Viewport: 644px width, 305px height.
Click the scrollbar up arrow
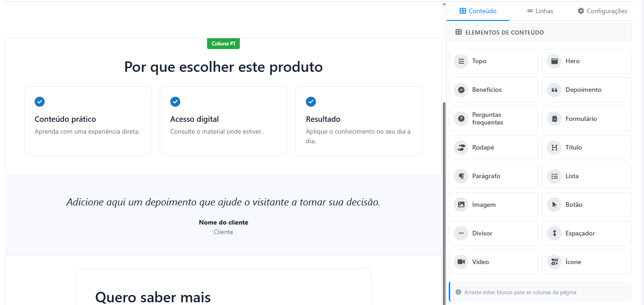click(444, 4)
